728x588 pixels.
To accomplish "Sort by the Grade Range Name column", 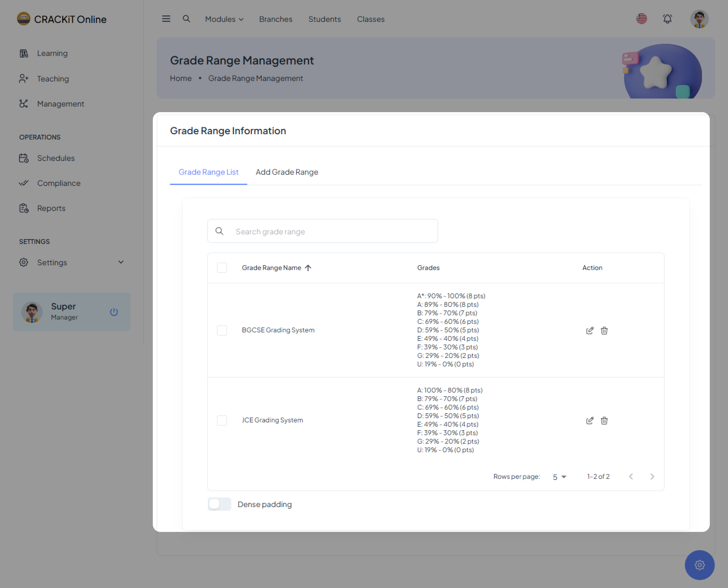I will [271, 268].
